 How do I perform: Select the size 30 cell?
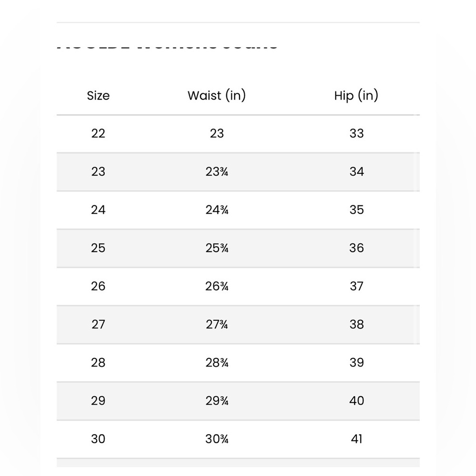98,439
